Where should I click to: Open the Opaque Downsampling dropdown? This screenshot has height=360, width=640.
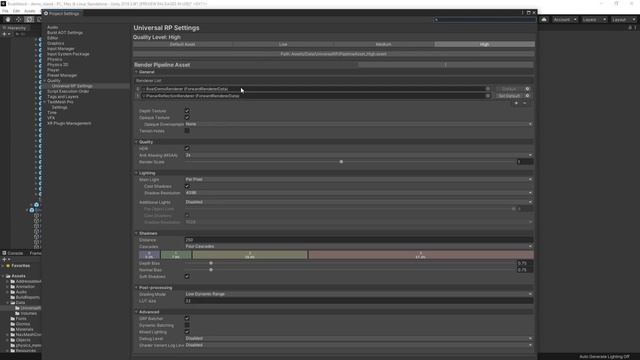tap(359, 124)
